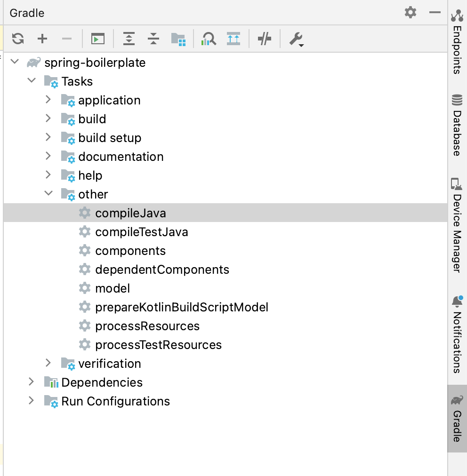The width and height of the screenshot is (467, 476).
Task: Open Execute Gradle Task dialog
Action: (x=98, y=39)
